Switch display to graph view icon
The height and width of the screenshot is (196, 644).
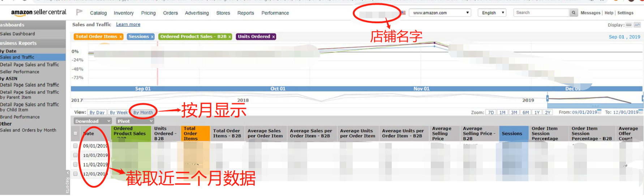pos(637,25)
